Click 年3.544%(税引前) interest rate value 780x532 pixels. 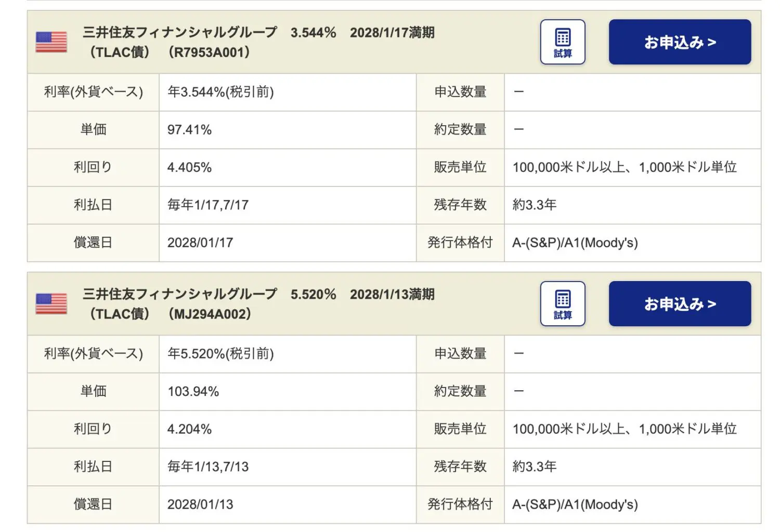(220, 92)
